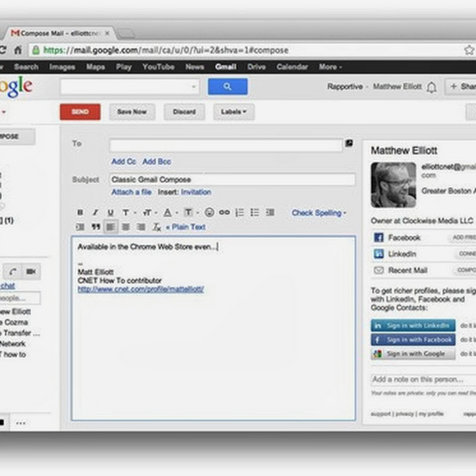Open Images in the Google bar
The width and height of the screenshot is (476, 476).
pyautogui.click(x=62, y=67)
